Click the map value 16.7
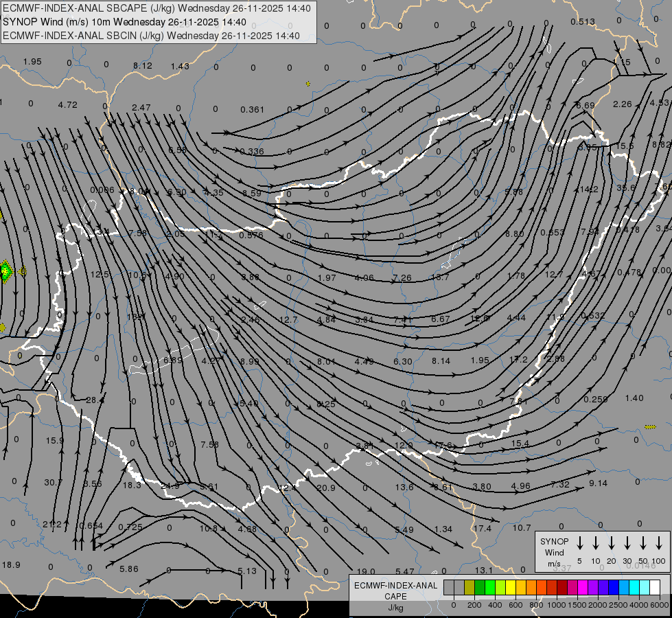Screen dimensions: 672x618 tap(440, 277)
